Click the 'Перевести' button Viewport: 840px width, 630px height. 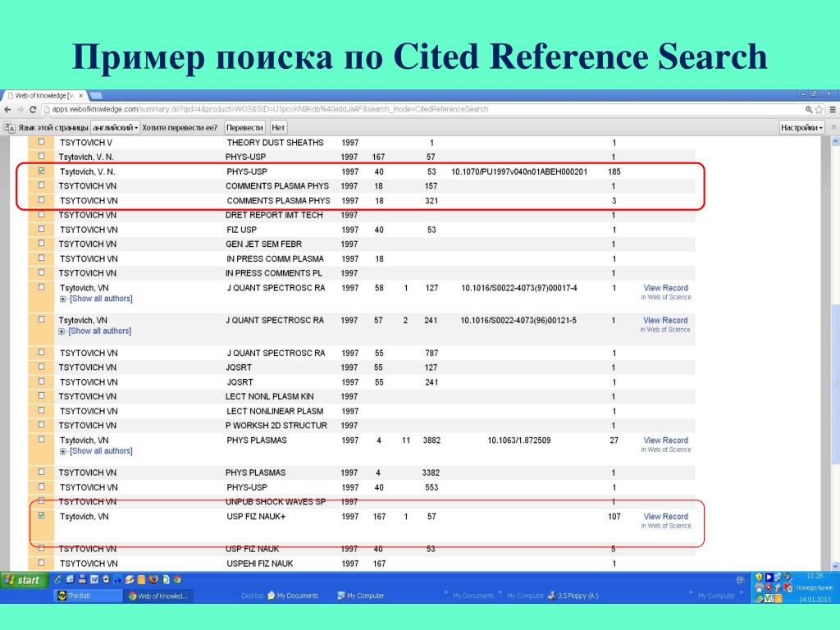click(244, 127)
